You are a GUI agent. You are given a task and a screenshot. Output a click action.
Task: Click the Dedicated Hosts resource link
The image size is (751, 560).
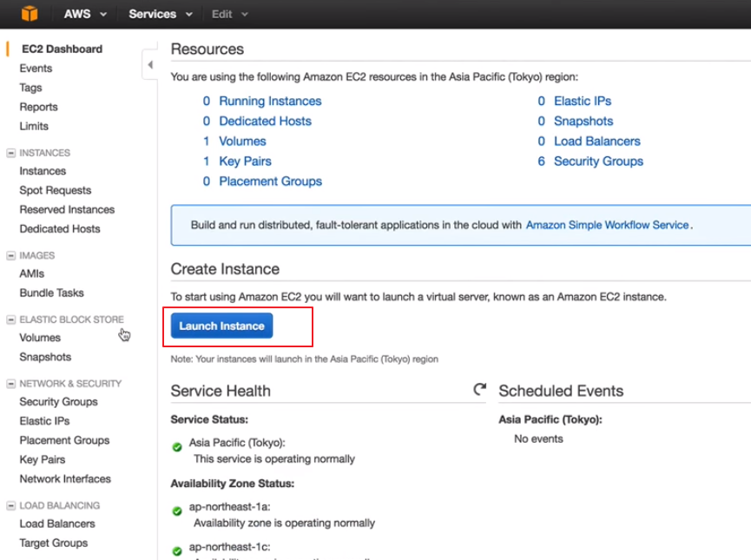click(266, 122)
